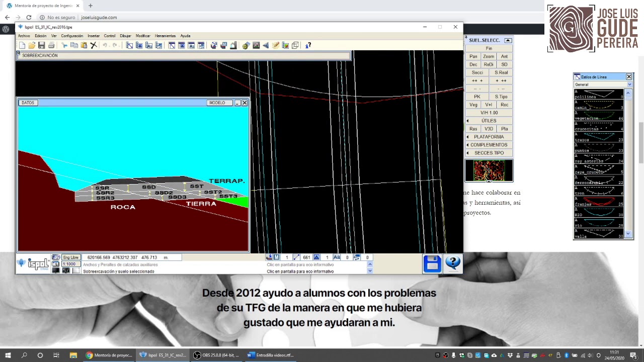Click the copy icon in toolbar

point(74,45)
